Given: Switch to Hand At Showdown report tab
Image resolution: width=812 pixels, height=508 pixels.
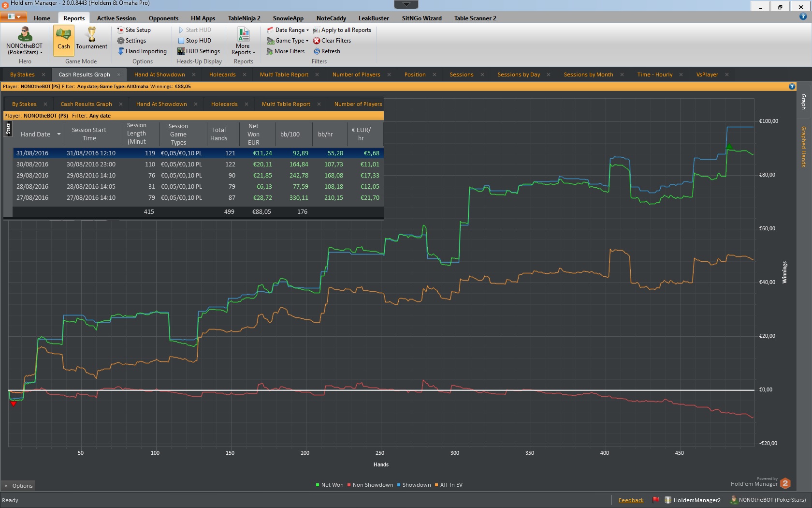Looking at the screenshot, I should pos(159,75).
